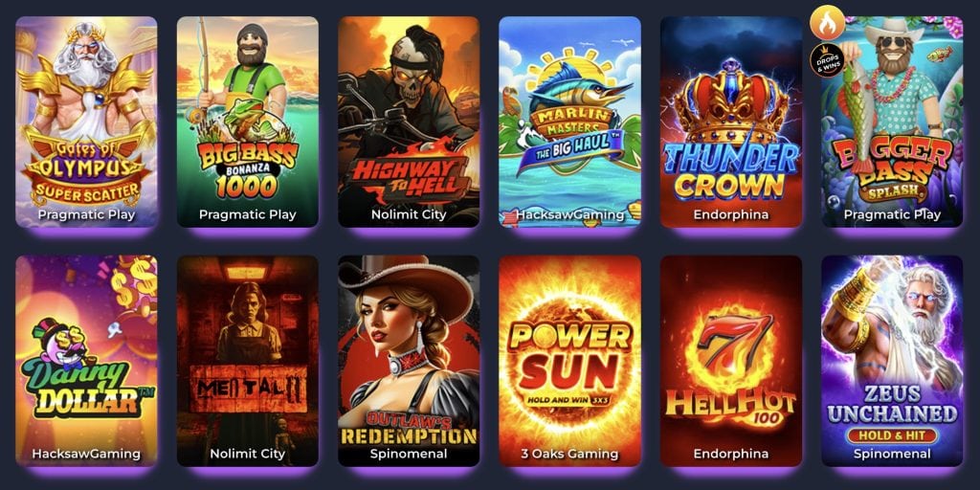Click Nolimit City label under Highway to Hell
Image resolution: width=980 pixels, height=490 pixels.
(x=409, y=214)
